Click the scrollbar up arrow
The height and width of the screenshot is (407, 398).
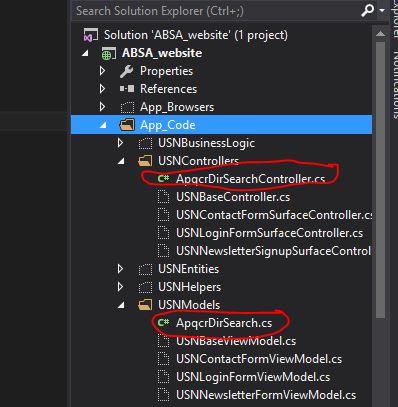(380, 33)
